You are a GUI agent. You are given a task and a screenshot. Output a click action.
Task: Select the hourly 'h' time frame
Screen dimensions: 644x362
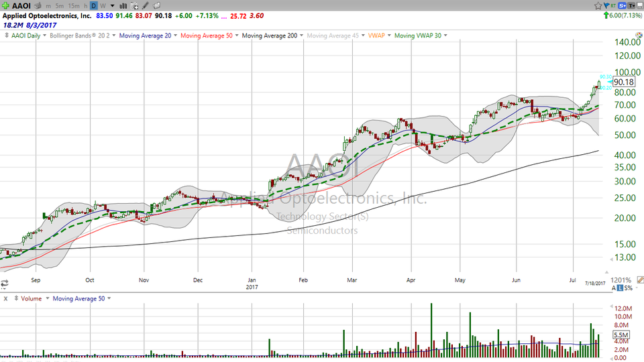[x=86, y=6]
